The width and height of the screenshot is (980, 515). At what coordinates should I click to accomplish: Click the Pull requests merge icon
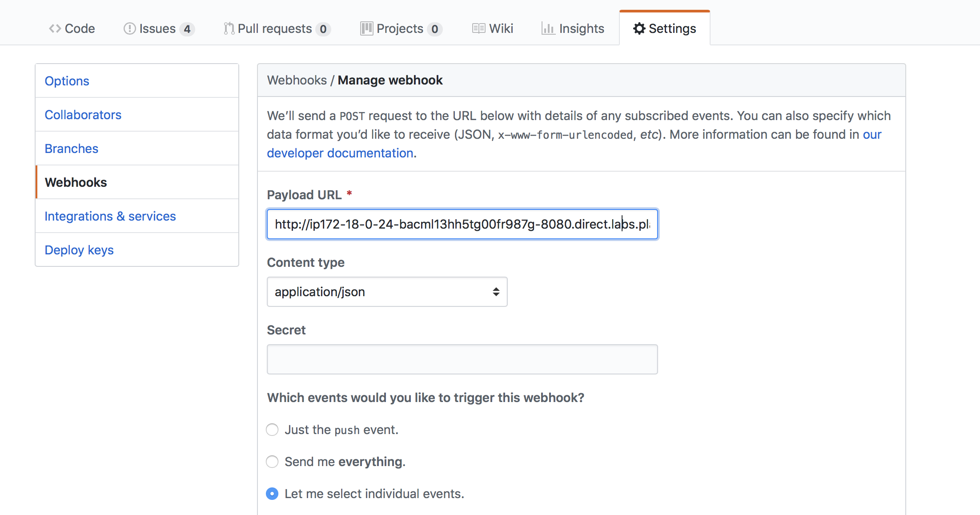(x=229, y=28)
